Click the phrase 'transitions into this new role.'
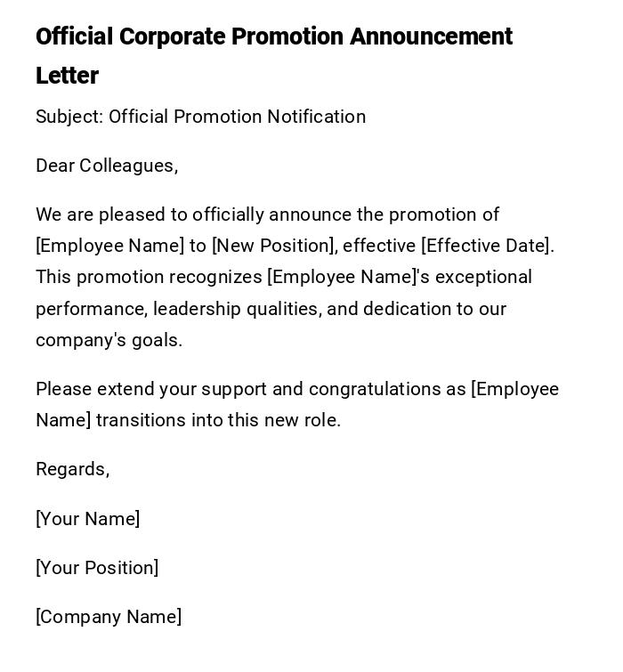The width and height of the screenshot is (623, 672). pyautogui.click(x=218, y=420)
